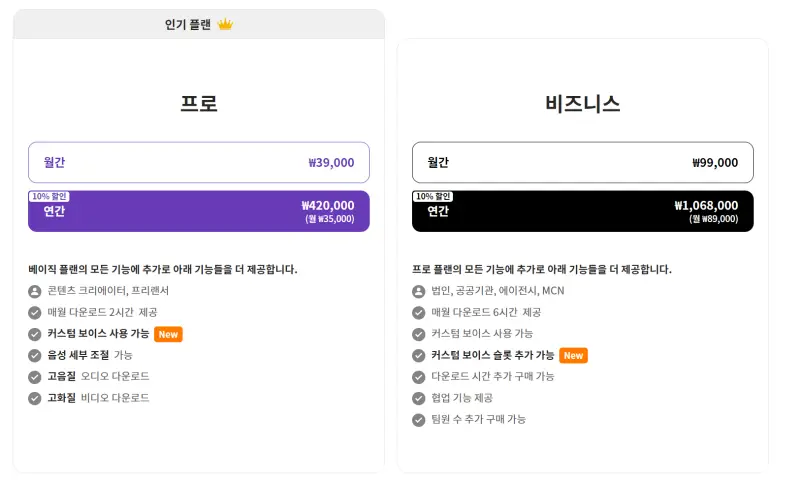
Task: Select the 프로 연간 ₩420,000 option
Action: coord(198,211)
